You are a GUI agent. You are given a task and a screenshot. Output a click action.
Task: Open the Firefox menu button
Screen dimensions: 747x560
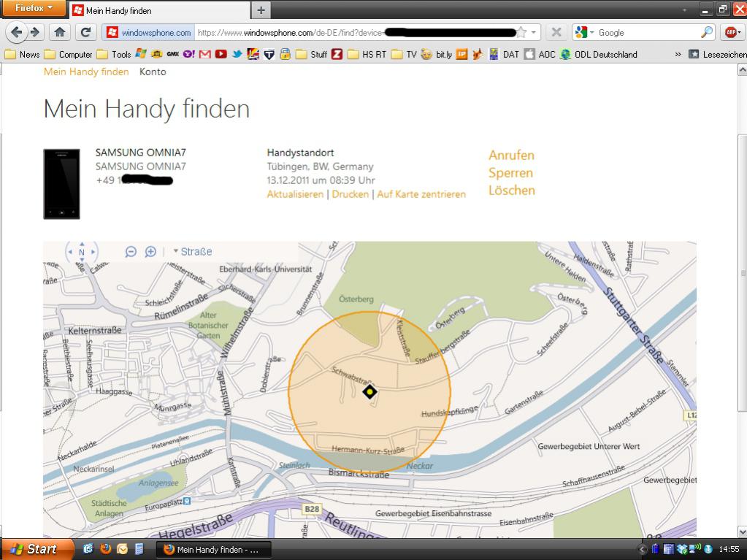[34, 8]
